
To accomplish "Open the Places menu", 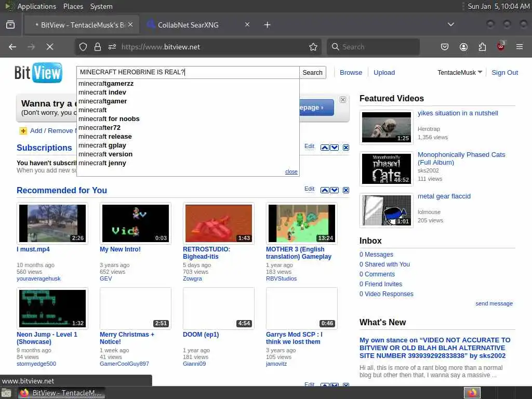I will [73, 6].
